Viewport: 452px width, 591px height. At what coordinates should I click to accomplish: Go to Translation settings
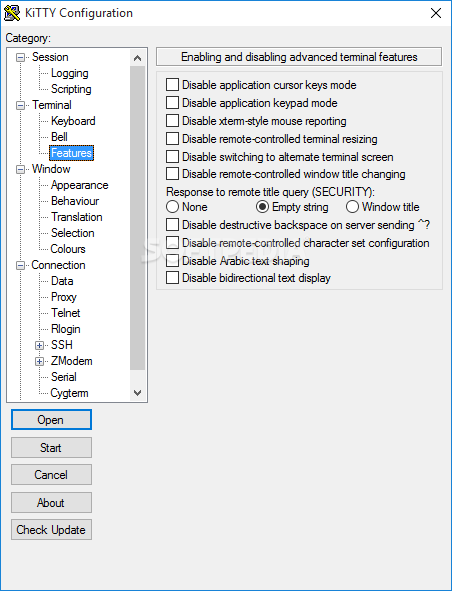point(77,217)
